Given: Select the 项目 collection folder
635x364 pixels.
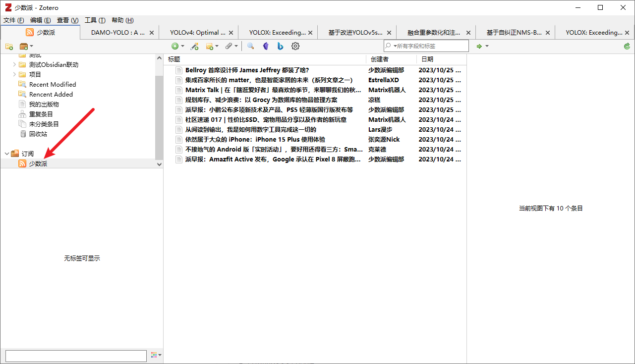Looking at the screenshot, I should [x=35, y=74].
